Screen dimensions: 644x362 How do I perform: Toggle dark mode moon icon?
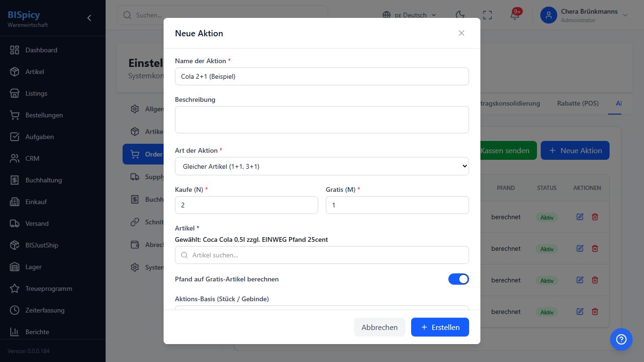coord(460,15)
